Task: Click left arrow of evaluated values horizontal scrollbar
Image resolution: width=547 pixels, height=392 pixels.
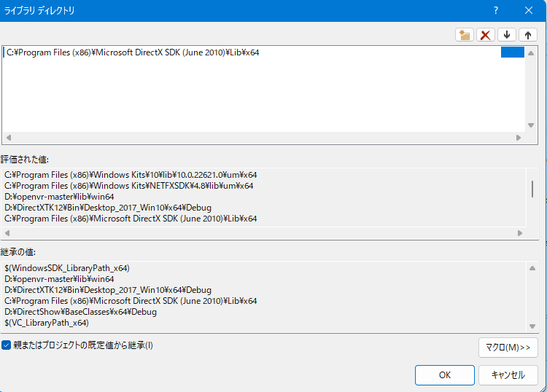Action: [x=7, y=233]
